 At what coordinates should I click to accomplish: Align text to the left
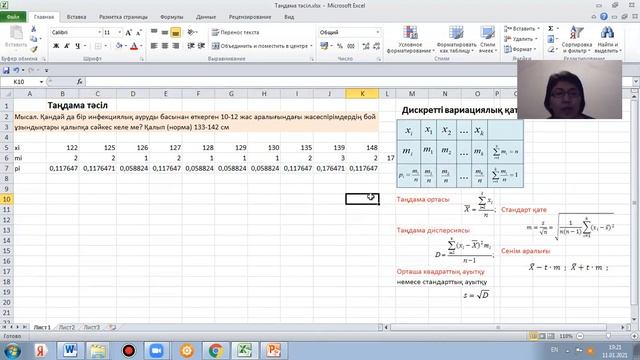point(154,46)
